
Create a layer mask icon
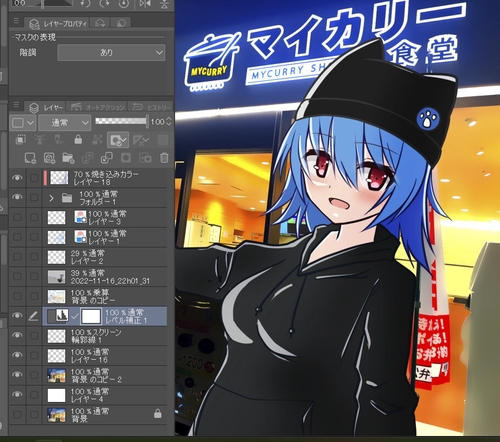pyautogui.click(x=126, y=158)
